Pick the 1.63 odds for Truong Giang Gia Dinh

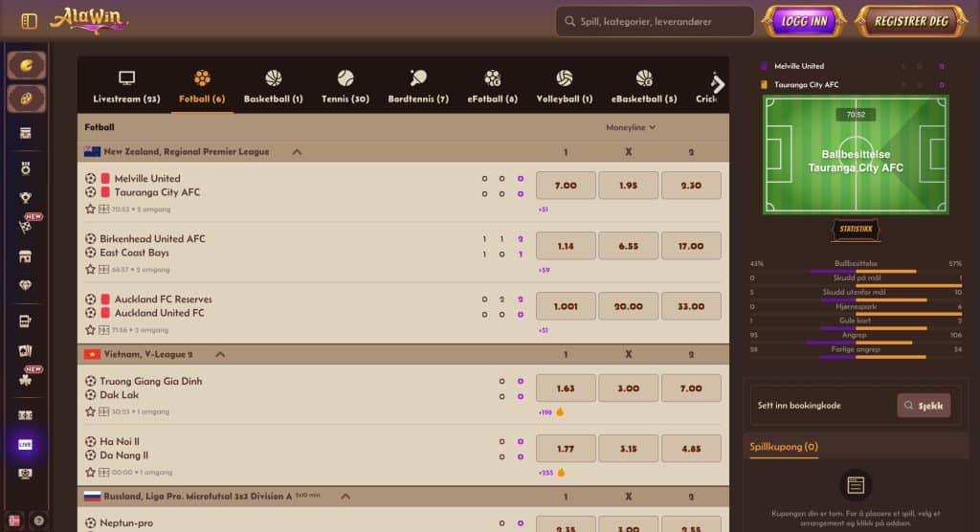point(566,388)
